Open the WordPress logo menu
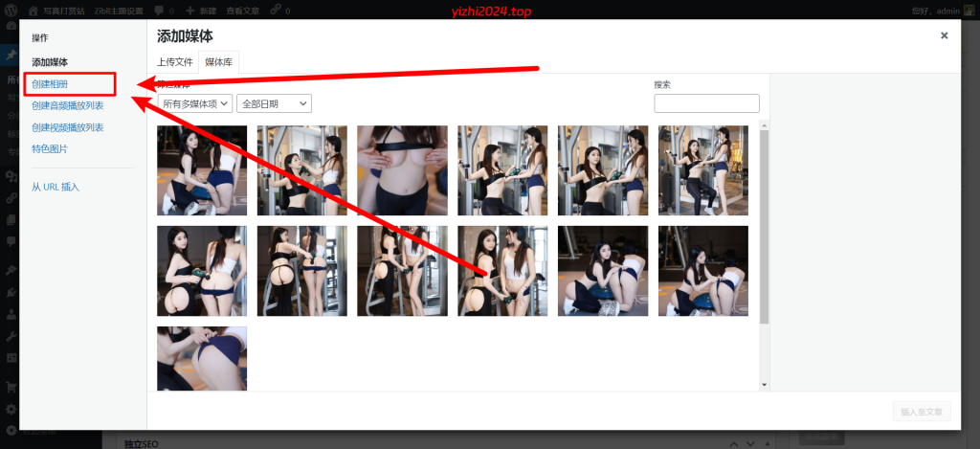The image size is (980, 449). click(11, 10)
